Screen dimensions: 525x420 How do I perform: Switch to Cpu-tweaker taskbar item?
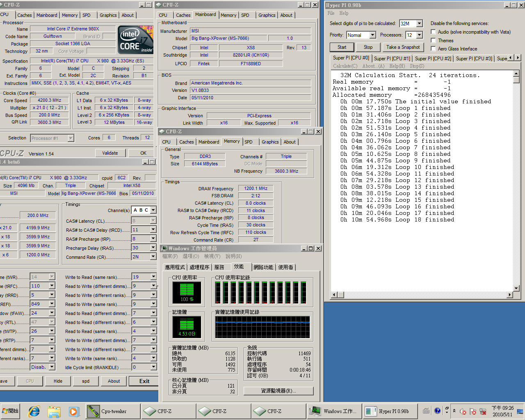pos(113,411)
